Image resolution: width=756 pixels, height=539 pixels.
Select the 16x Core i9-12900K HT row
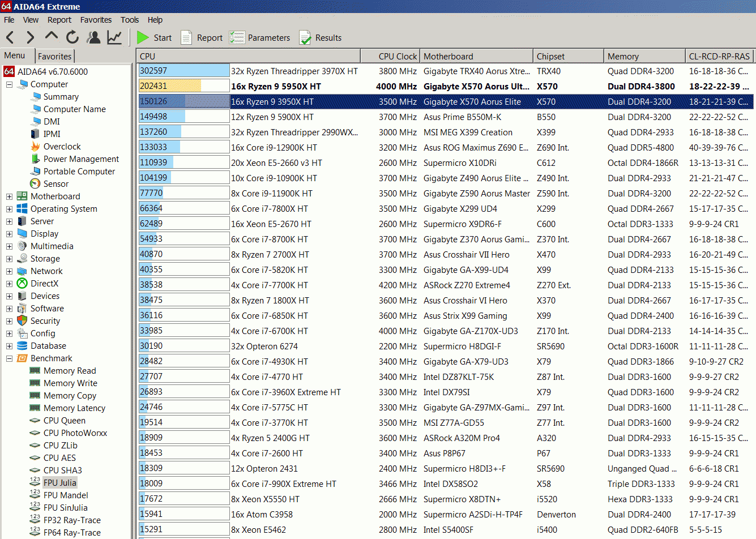446,147
